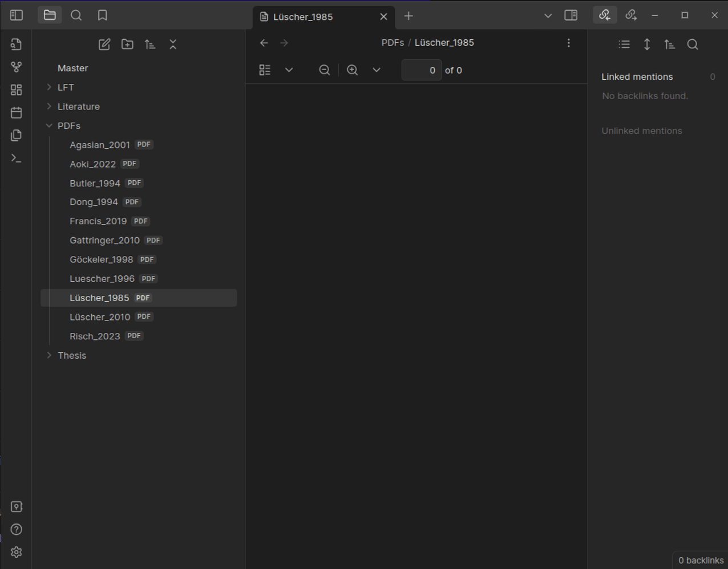Toggle the right sidebar panel
The height and width of the screenshot is (569, 728).
tap(571, 15)
